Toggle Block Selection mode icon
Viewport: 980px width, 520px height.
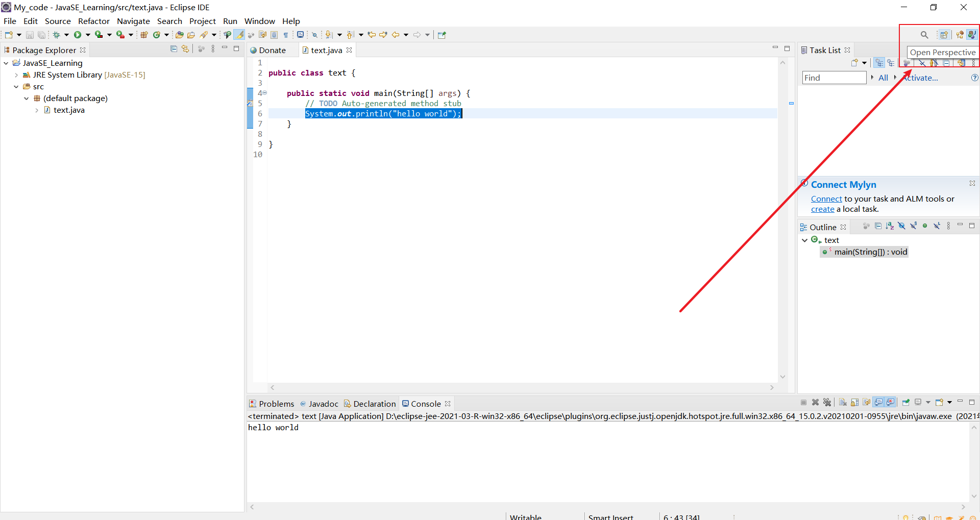click(274, 35)
